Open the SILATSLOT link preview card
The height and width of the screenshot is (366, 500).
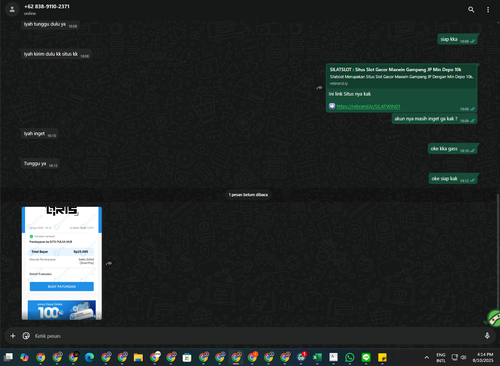coord(401,76)
